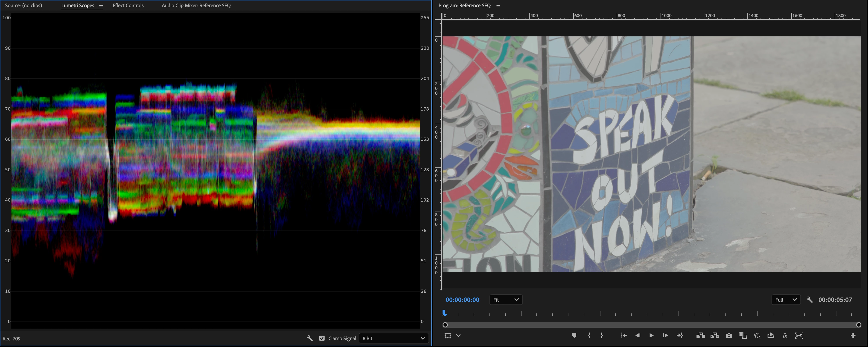Viewport: 868px width, 347px height.
Task: Click the Export Frame camera icon
Action: tap(729, 336)
